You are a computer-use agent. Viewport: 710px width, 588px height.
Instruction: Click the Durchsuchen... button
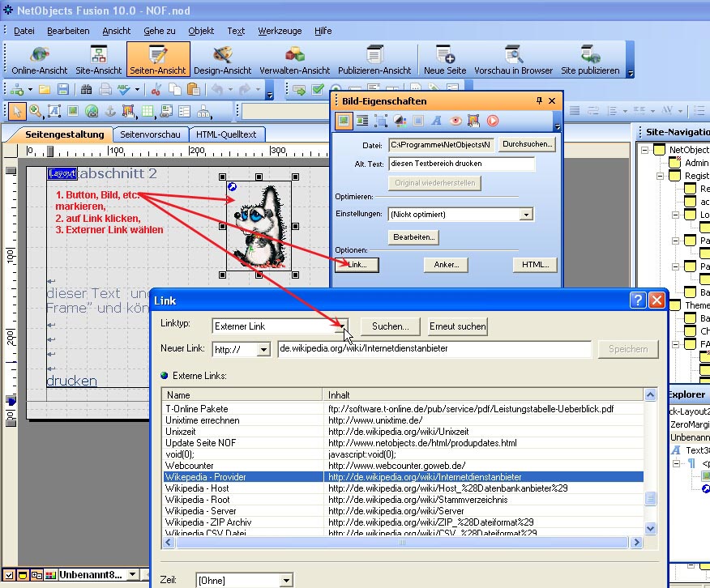point(528,144)
